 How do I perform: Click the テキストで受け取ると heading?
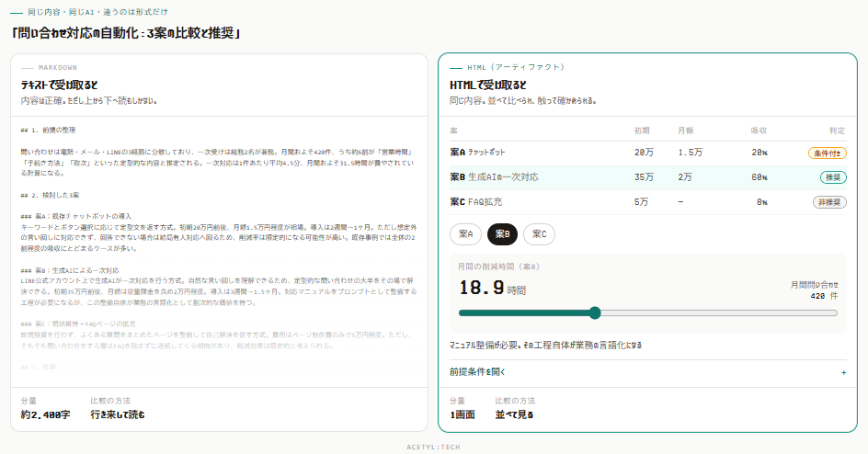coord(59,85)
